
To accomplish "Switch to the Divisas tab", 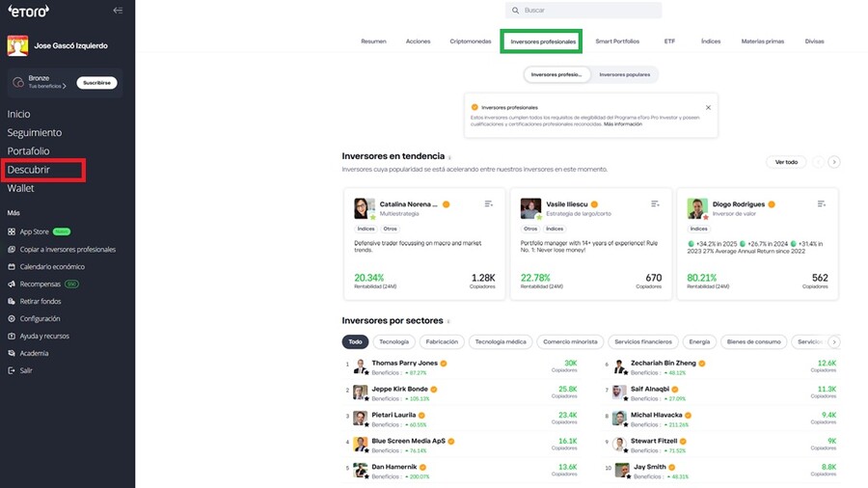I will pyautogui.click(x=814, y=41).
